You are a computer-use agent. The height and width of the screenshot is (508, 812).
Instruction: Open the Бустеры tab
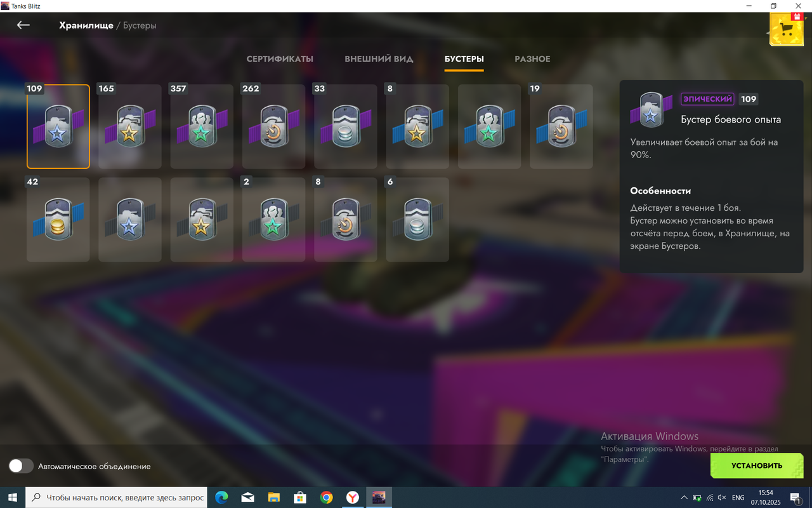[x=464, y=59]
